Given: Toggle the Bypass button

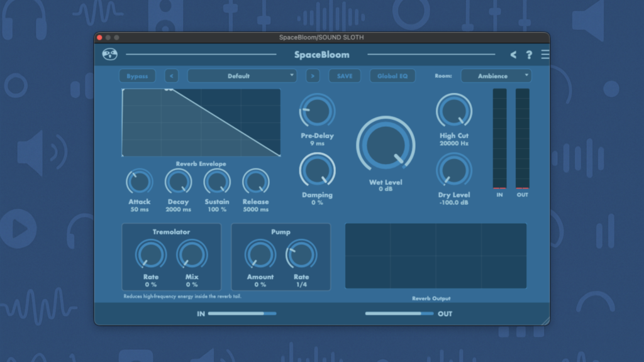Looking at the screenshot, I should [x=137, y=76].
